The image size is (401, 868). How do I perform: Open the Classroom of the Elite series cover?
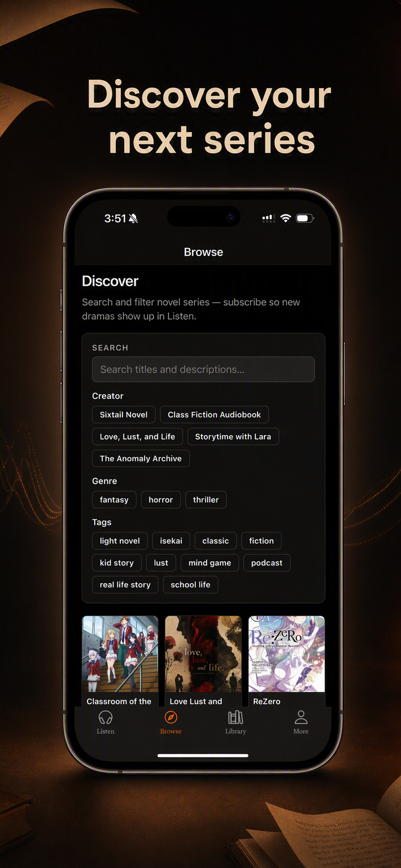(x=120, y=654)
